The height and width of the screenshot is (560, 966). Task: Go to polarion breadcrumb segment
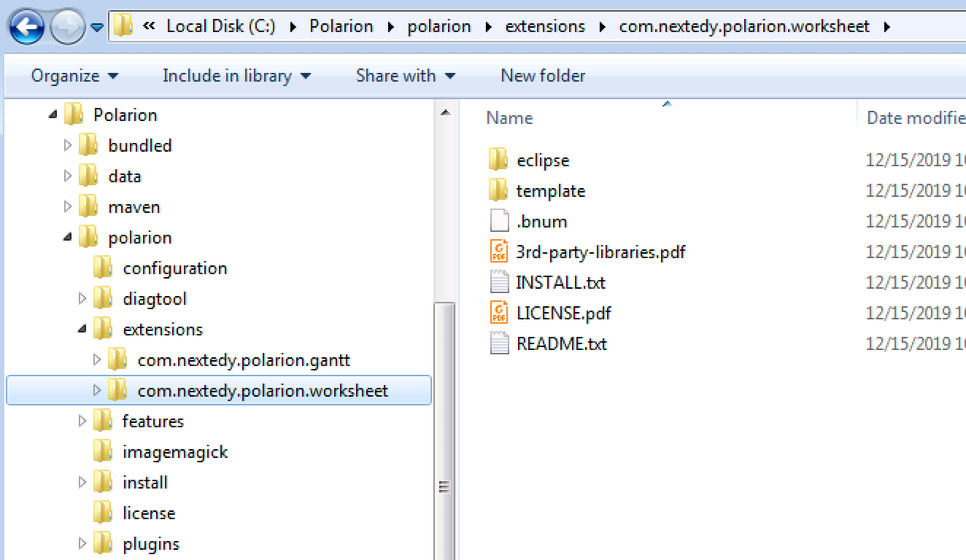439,26
